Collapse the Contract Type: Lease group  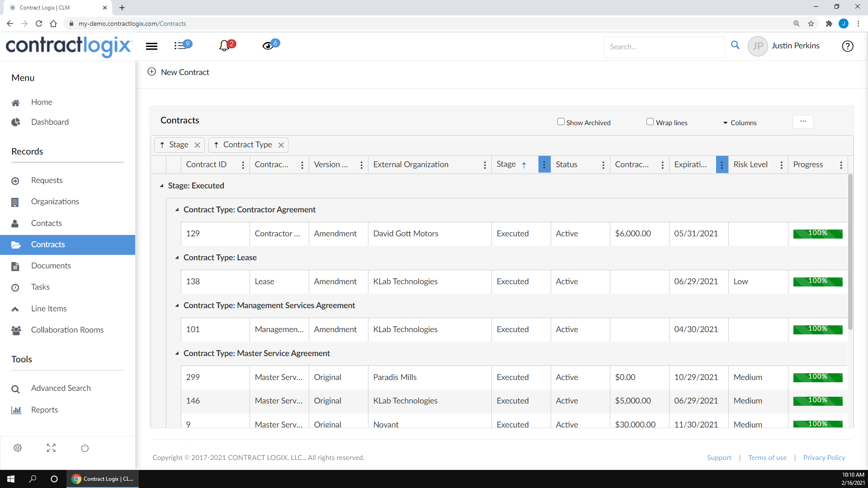(177, 258)
